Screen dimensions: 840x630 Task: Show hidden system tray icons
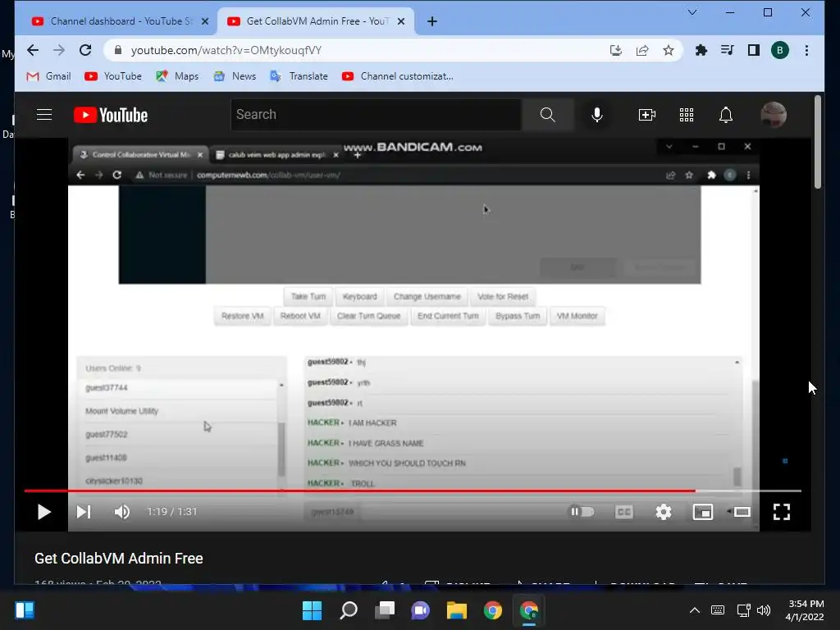pyautogui.click(x=694, y=610)
